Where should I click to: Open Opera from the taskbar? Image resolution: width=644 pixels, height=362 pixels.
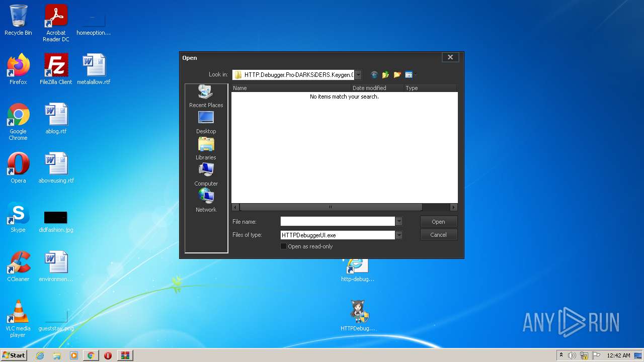[108, 355]
